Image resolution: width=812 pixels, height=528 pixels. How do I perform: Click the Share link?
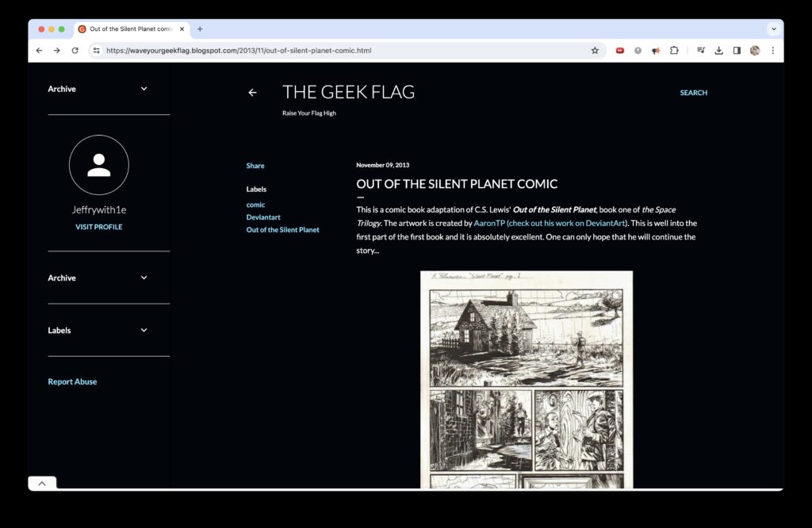255,166
